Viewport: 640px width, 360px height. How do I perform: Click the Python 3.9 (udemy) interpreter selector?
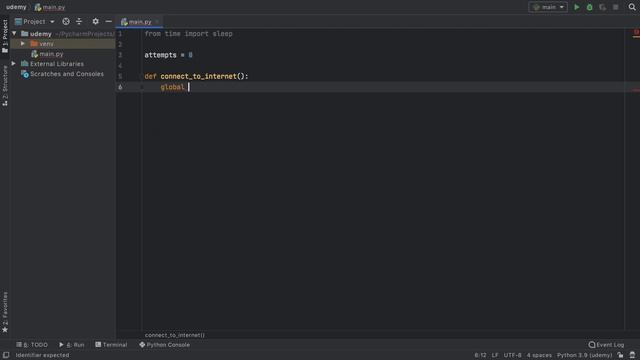pyautogui.click(x=584, y=355)
